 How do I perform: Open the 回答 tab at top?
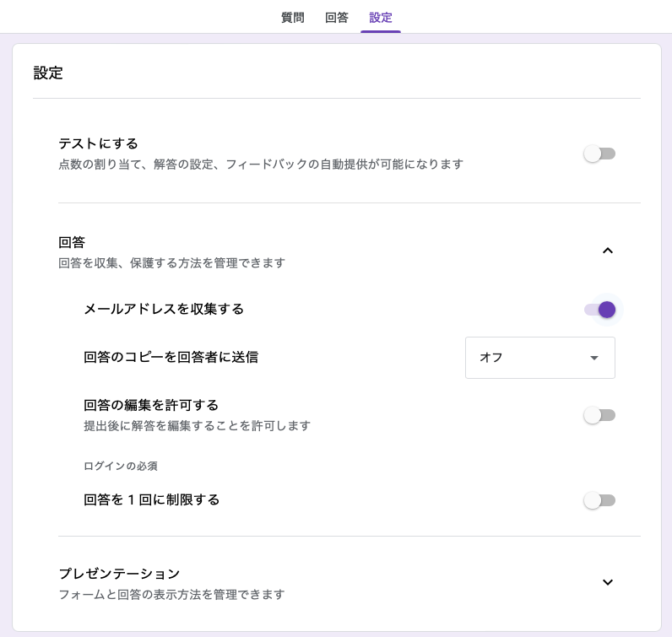[337, 18]
